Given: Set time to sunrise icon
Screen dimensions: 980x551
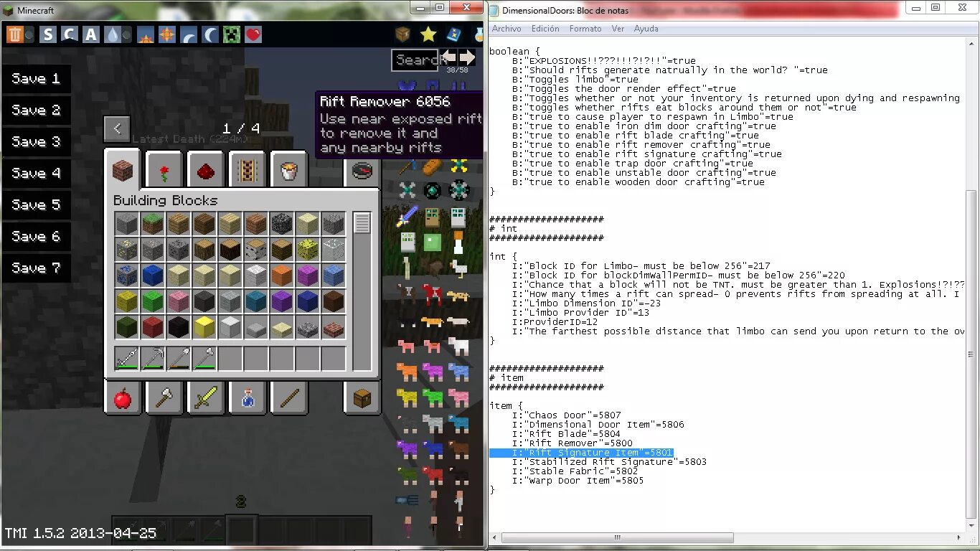Looking at the screenshot, I should point(146,34).
